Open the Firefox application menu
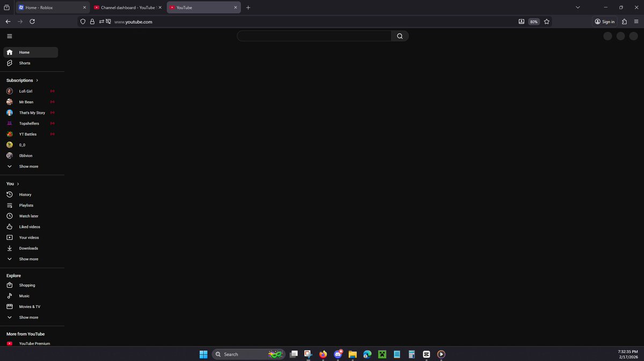Viewport: 644px width, 361px height. 636,21
